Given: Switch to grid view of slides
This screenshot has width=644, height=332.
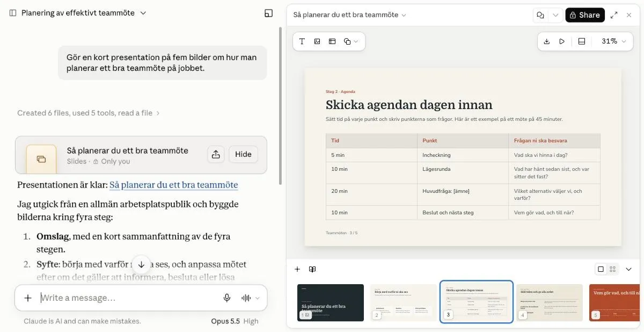Looking at the screenshot, I should [612, 269].
